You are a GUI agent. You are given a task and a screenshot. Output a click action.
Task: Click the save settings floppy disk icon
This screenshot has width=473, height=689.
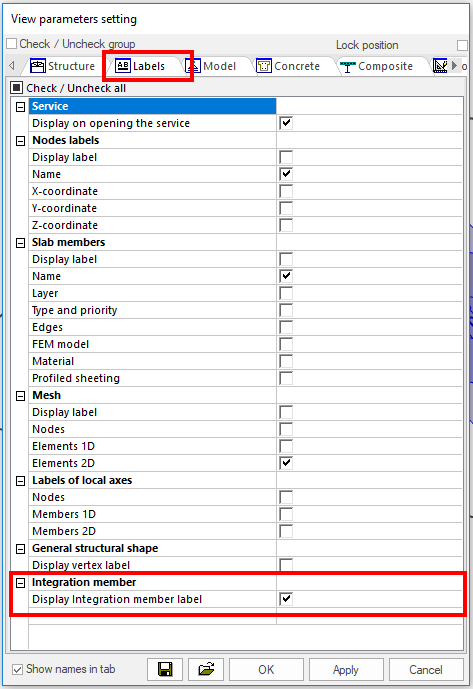[x=165, y=669]
